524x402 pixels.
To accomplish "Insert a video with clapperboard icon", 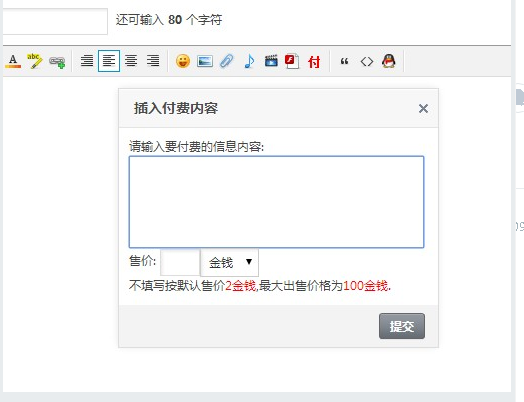I will (x=271, y=61).
